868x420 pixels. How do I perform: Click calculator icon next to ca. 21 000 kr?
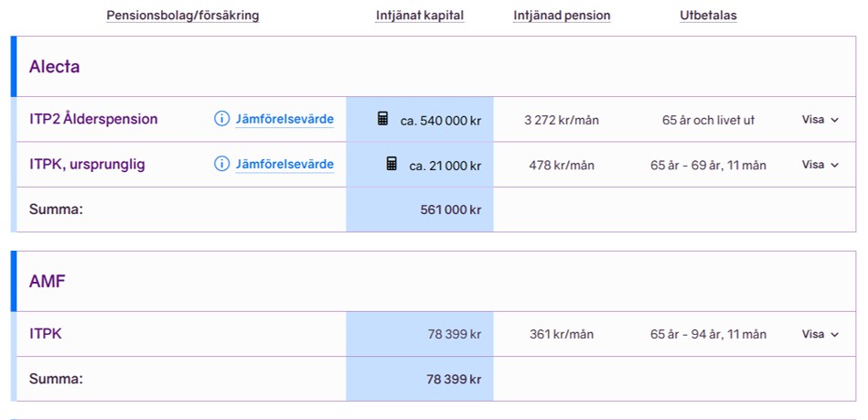coord(391,164)
